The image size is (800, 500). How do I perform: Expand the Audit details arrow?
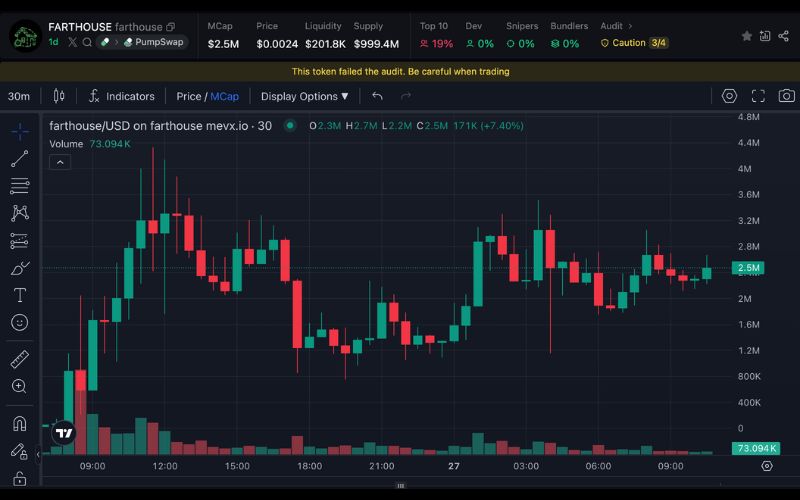[x=630, y=26]
